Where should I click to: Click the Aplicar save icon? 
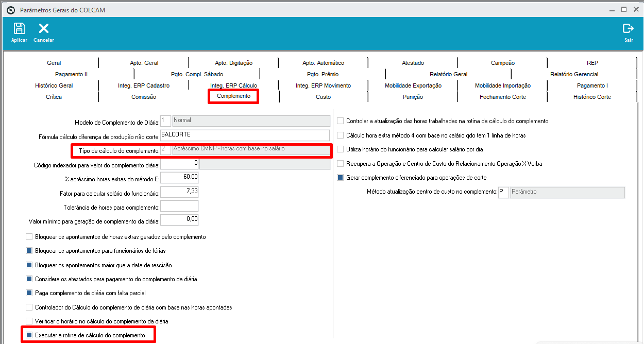pos(19,29)
